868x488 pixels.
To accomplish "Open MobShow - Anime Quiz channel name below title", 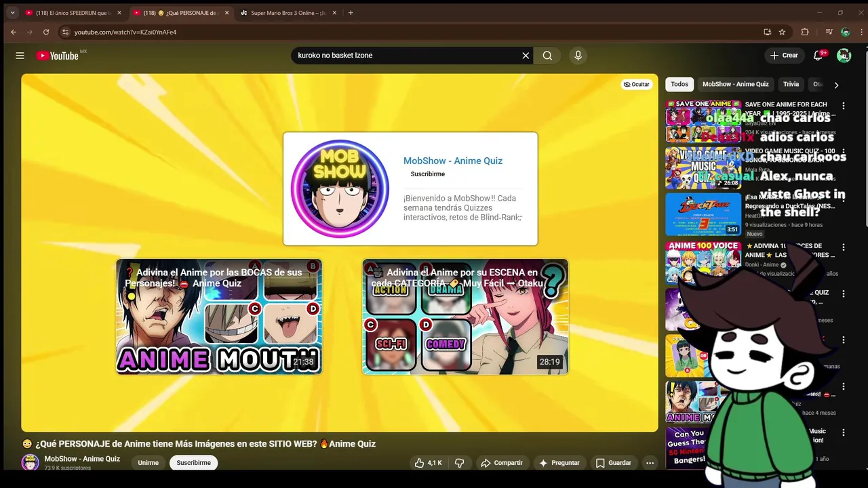I will click(82, 459).
